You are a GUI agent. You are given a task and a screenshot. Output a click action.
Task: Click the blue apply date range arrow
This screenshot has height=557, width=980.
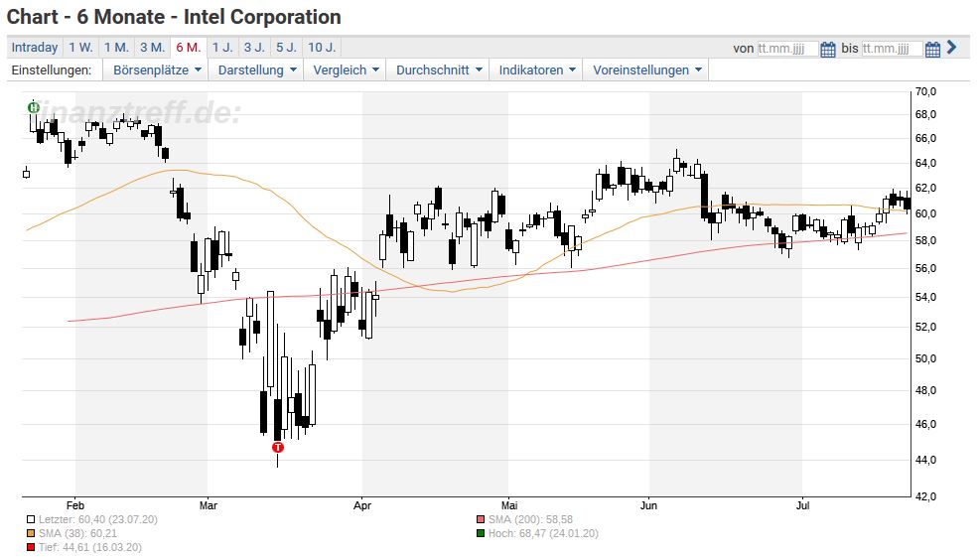[x=951, y=47]
